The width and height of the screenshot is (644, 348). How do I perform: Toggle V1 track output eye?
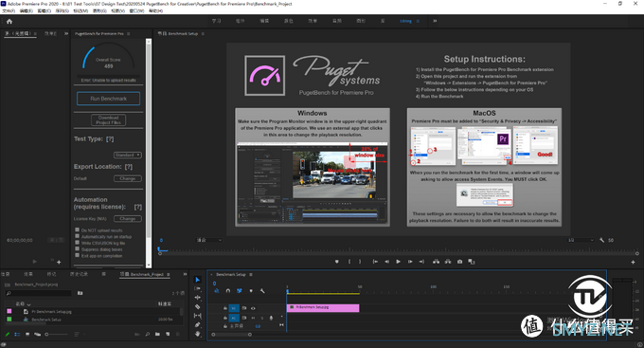click(253, 308)
